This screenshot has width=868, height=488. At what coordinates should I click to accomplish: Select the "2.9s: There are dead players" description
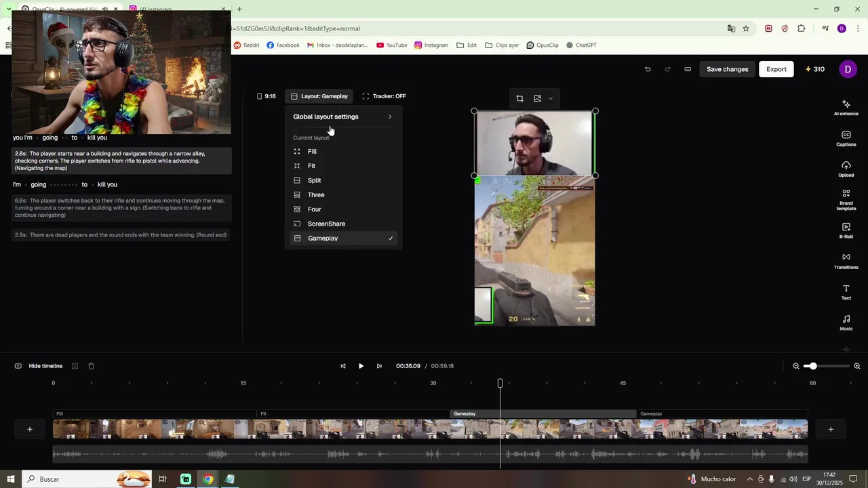click(x=121, y=235)
